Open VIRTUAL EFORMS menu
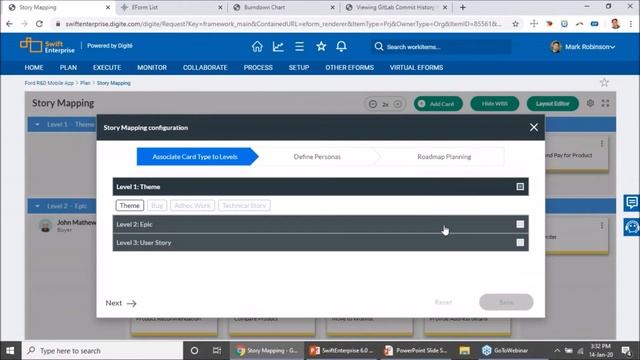 coord(416,67)
